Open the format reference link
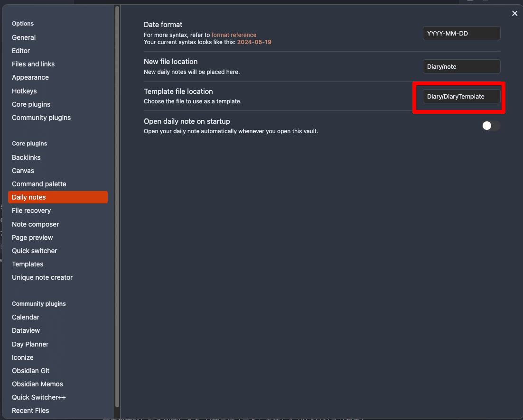The height and width of the screenshot is (420, 523). click(233, 35)
